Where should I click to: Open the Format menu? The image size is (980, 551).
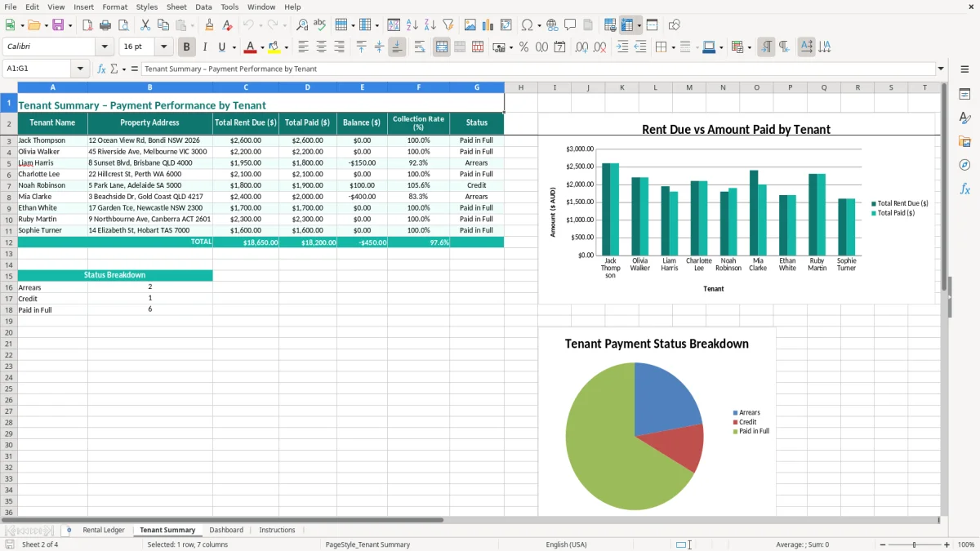click(114, 7)
